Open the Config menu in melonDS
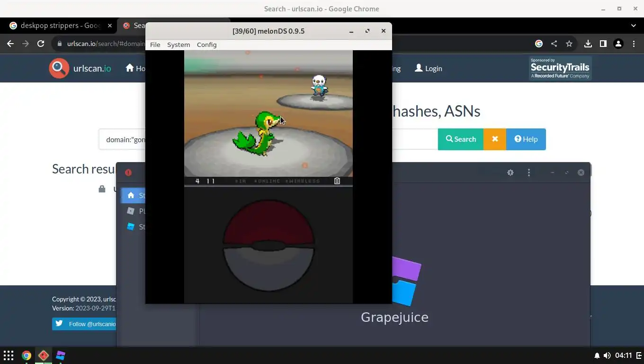 [206, 45]
